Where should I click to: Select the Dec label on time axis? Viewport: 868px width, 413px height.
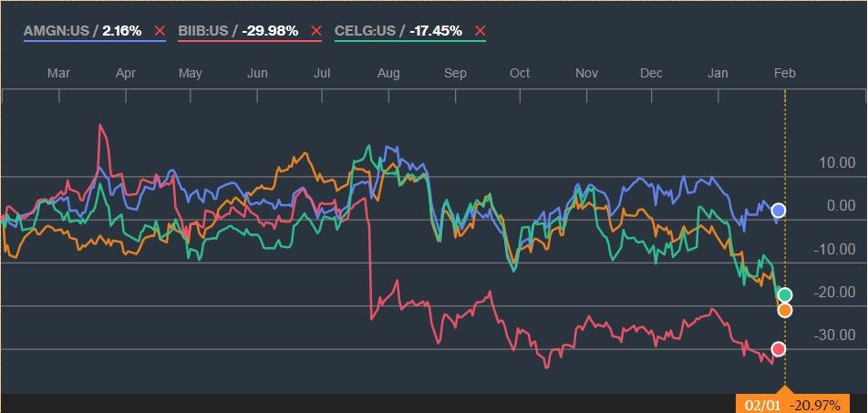[x=651, y=72]
